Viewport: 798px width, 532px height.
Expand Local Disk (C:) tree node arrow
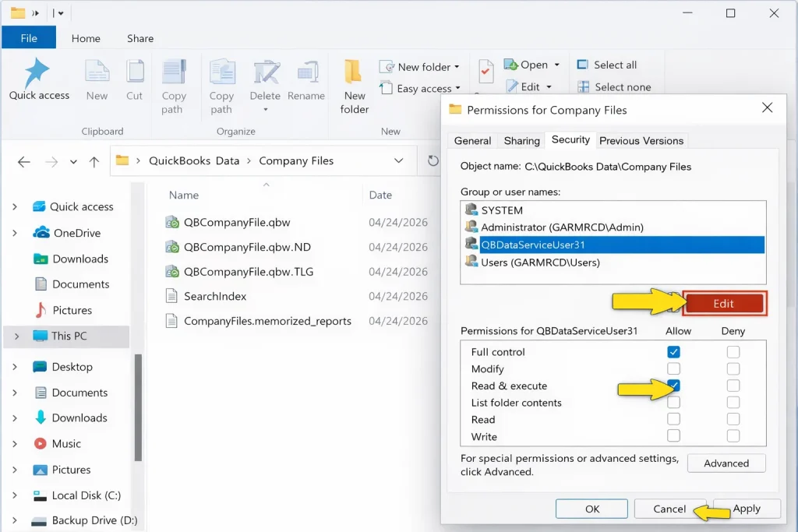point(15,495)
